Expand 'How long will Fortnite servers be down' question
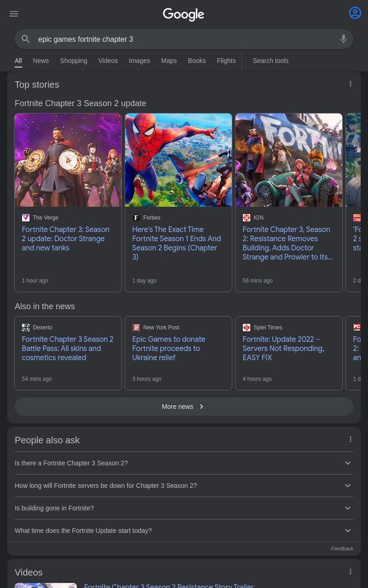Image resolution: width=368 pixels, height=588 pixels. point(184,486)
